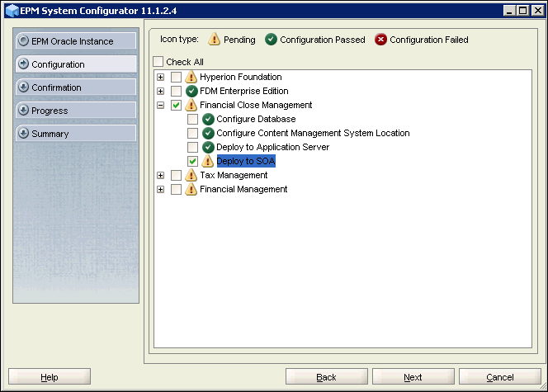Enable the Check All checkbox
The width and height of the screenshot is (548, 392).
coord(158,62)
